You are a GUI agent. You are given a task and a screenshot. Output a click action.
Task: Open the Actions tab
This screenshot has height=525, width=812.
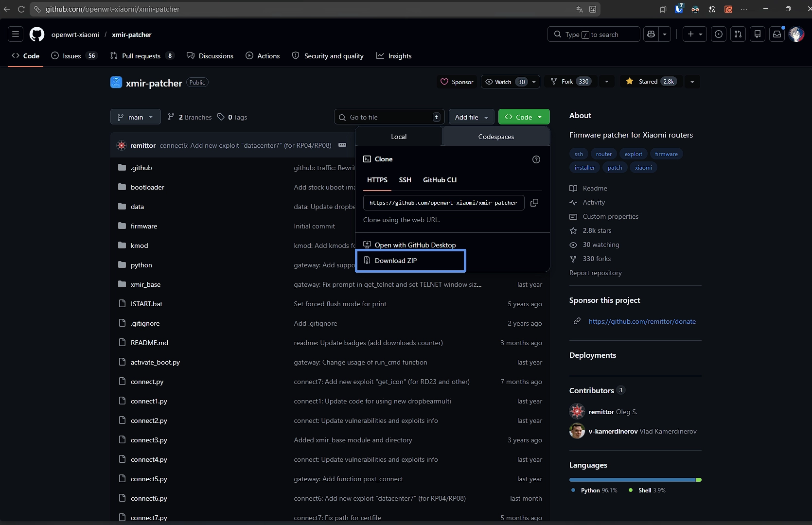pos(263,56)
